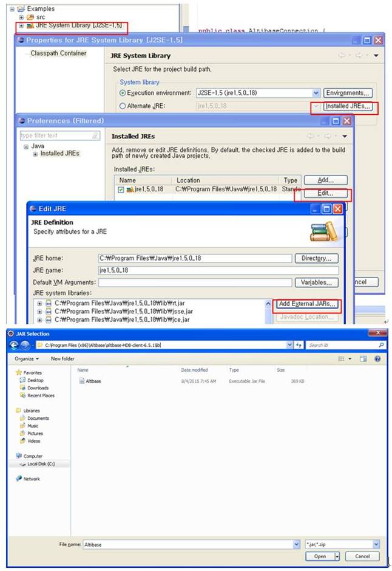This screenshot has height=571, width=392.
Task: Open Music library in sidebar
Action: point(33,426)
